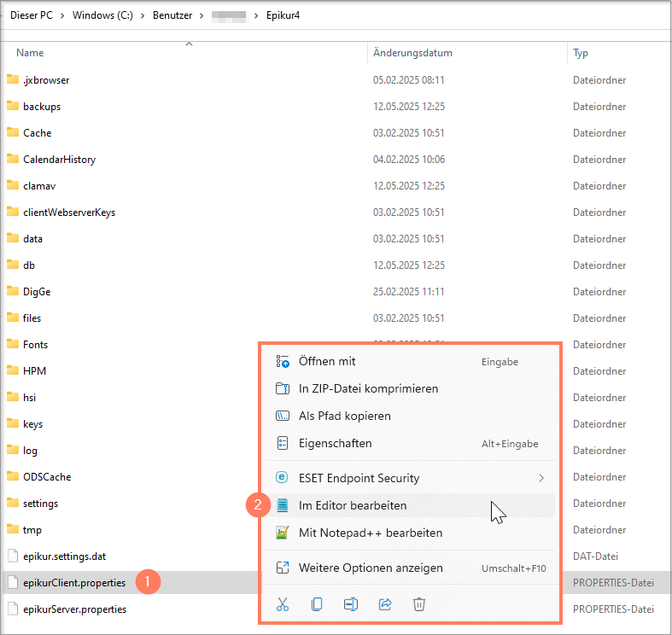Click the data folder icon
Viewport: 672px width, 635px height.
[x=13, y=238]
